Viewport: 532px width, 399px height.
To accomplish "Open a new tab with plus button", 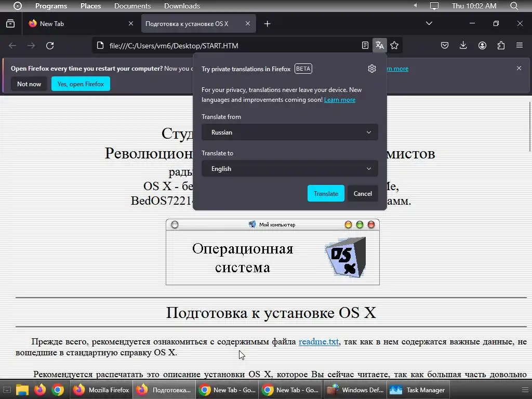I will pos(268,24).
